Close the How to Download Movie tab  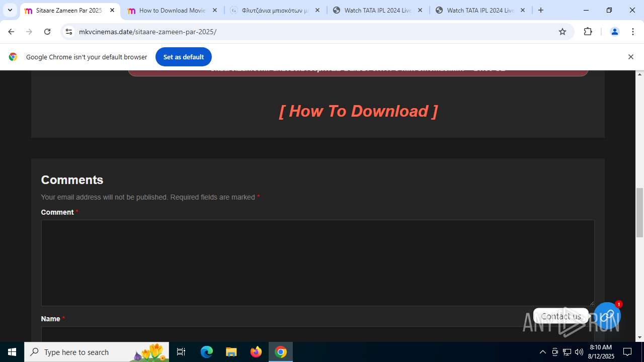(215, 10)
